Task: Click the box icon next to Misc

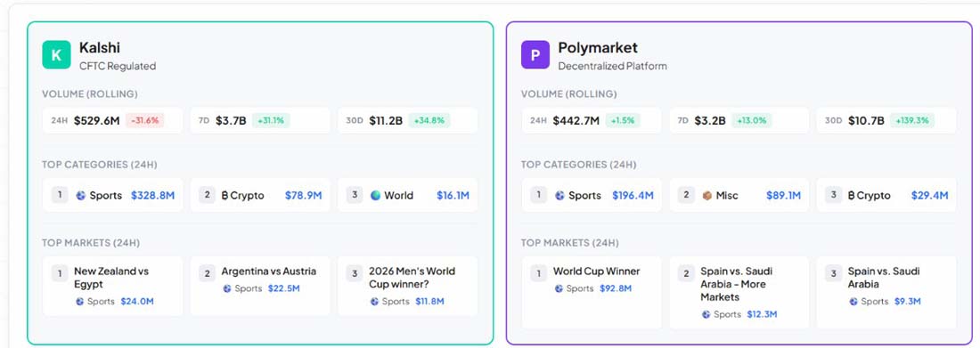Action: (x=706, y=196)
